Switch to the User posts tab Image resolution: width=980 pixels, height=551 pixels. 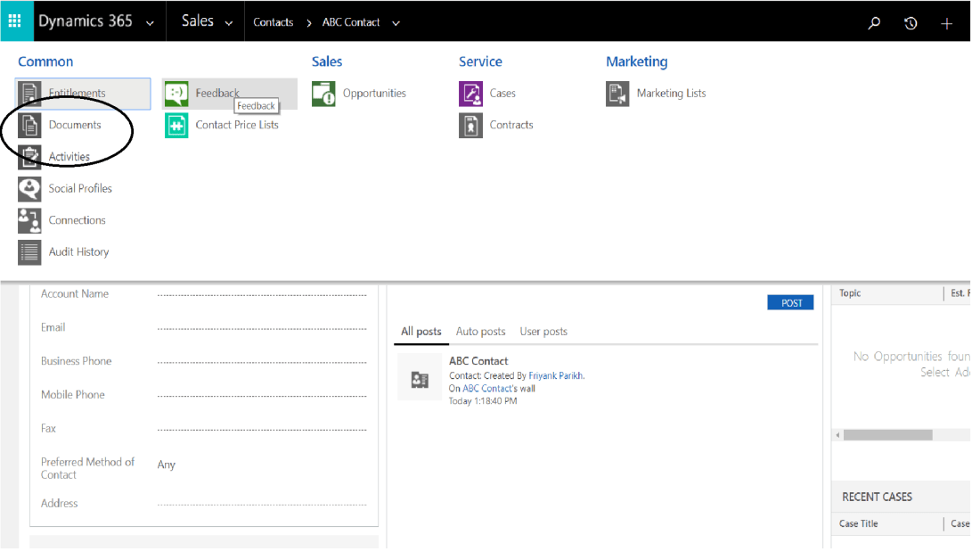(543, 332)
